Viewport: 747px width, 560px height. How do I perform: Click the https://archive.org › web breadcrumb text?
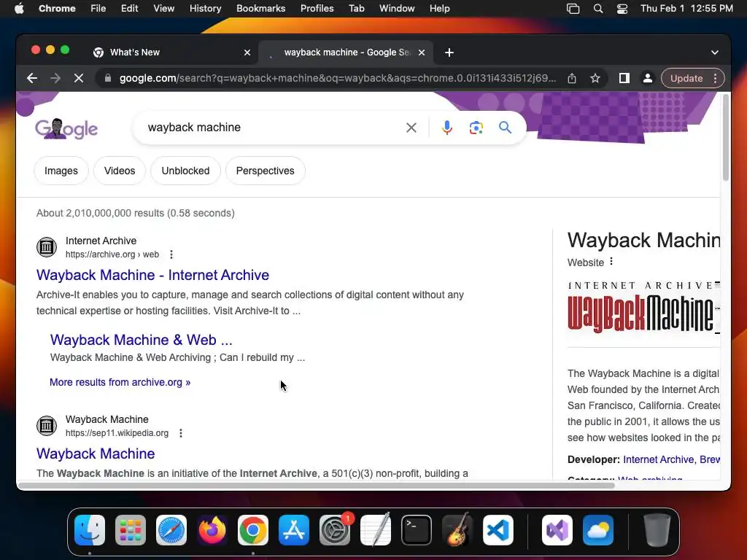(112, 254)
